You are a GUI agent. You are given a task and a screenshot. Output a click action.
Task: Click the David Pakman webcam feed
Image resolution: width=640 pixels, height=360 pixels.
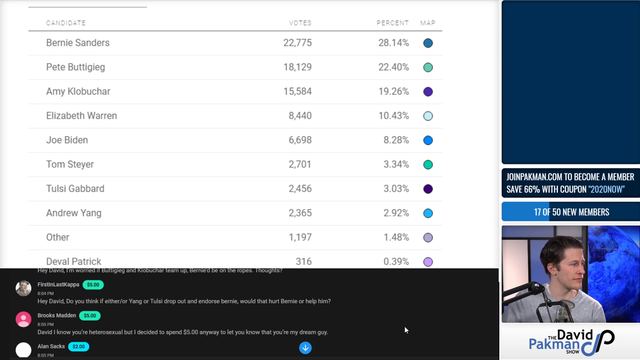571,274
